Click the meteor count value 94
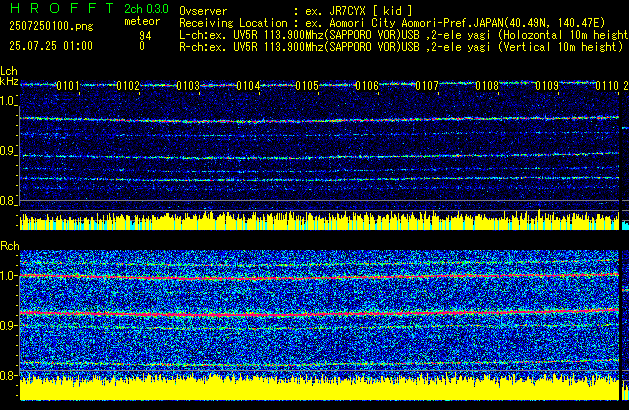Screen dimensions: 629x410 pos(145,36)
